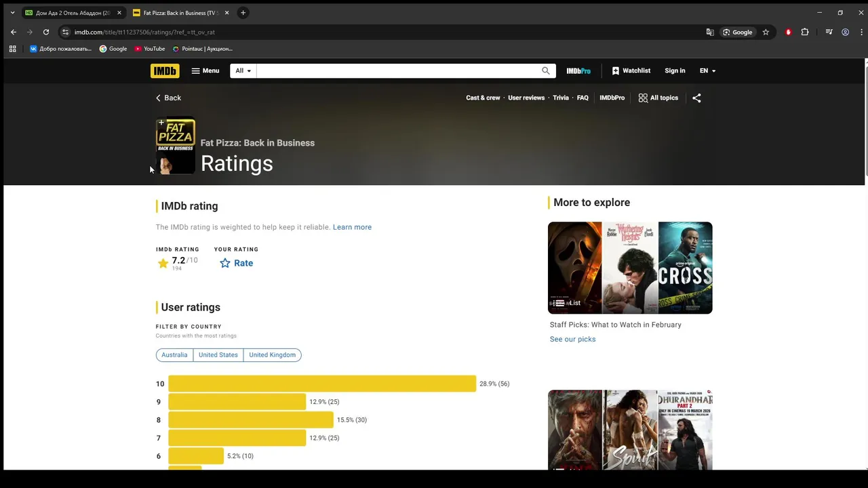Screen dimensions: 868x488
Task: Click browser back arrow
Action: tap(14, 32)
